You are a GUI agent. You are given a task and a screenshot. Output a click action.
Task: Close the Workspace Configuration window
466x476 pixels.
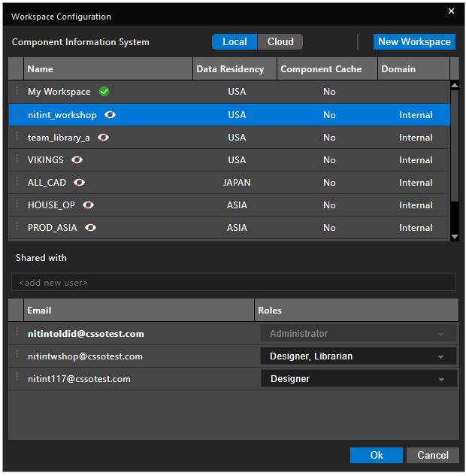(451, 11)
